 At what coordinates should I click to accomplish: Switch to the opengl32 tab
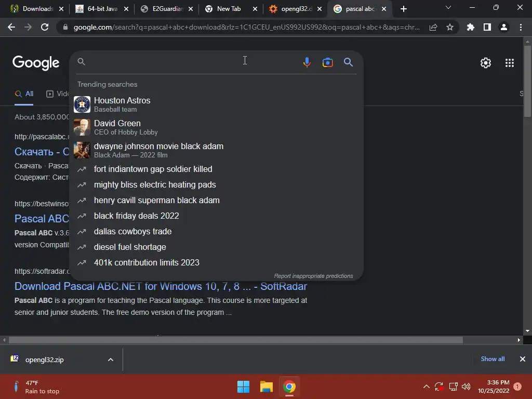click(296, 9)
